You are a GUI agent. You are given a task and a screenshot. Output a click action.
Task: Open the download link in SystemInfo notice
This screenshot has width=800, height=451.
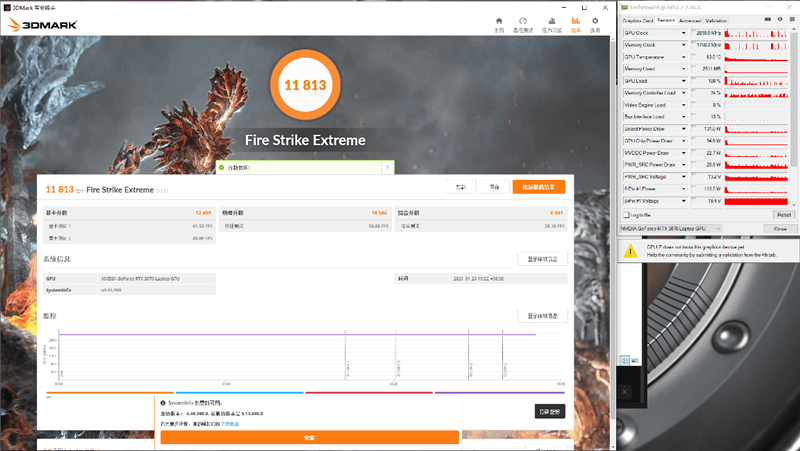[230, 424]
